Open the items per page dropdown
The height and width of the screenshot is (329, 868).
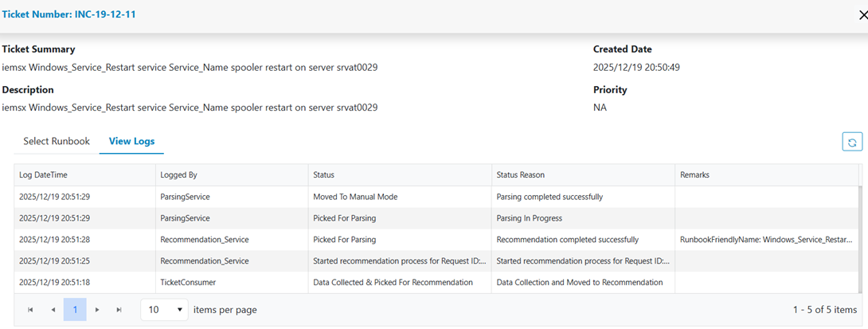click(x=164, y=310)
